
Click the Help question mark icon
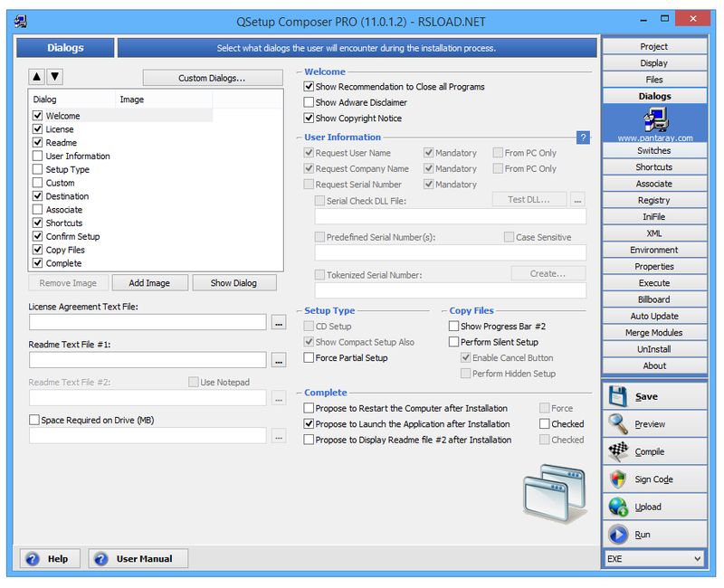(x=33, y=559)
